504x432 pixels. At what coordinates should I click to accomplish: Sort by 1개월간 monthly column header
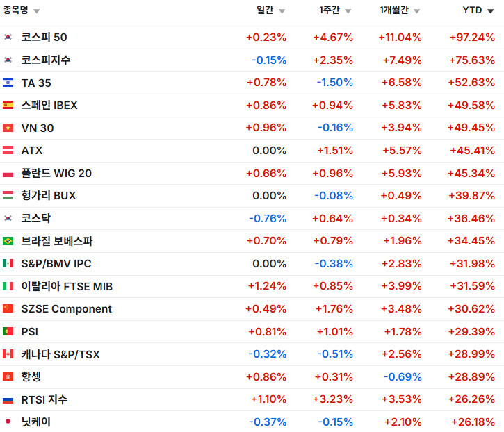399,10
